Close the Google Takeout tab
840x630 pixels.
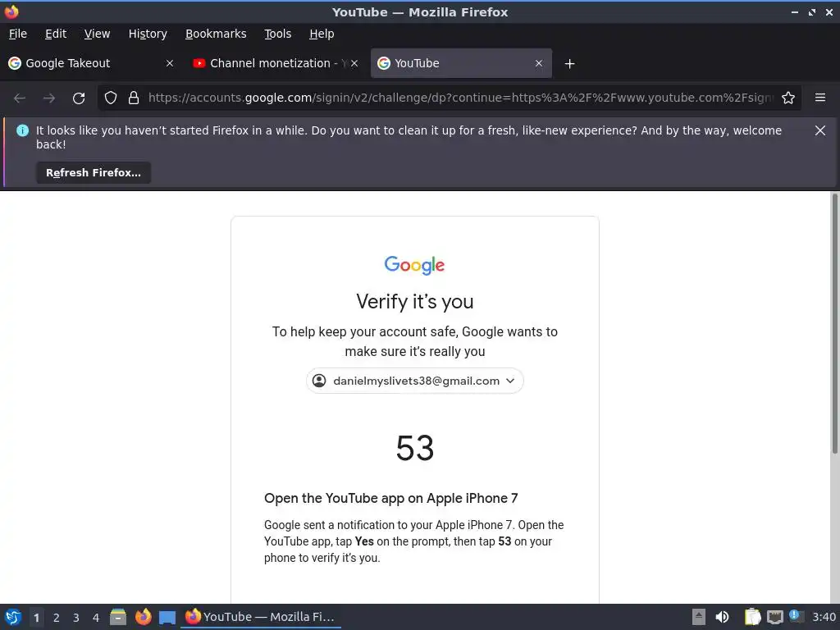(170, 63)
